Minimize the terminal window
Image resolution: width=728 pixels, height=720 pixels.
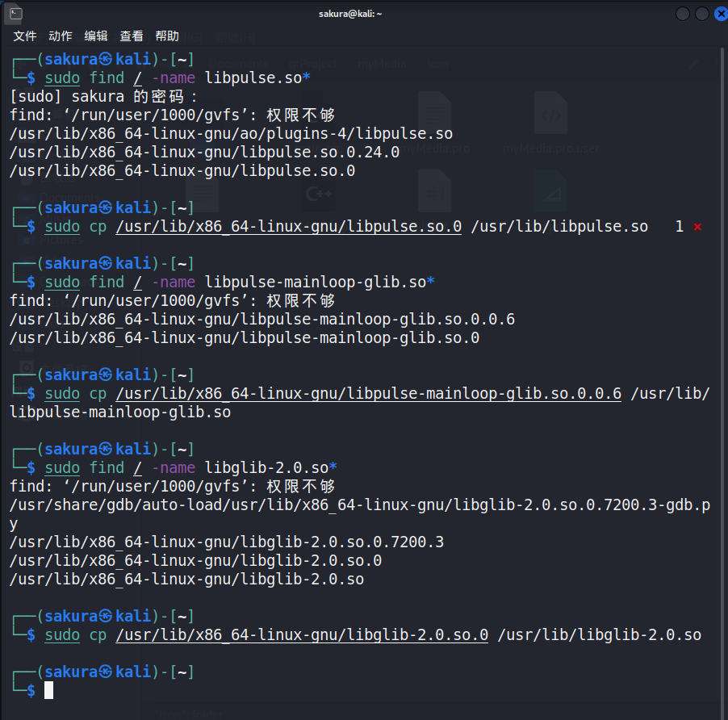tap(683, 14)
